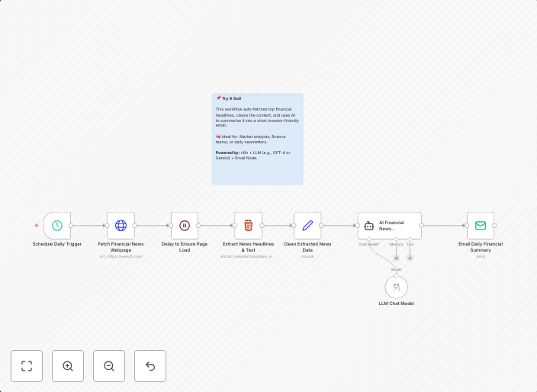Click the Chat Model connector on AI agent

coord(369,239)
